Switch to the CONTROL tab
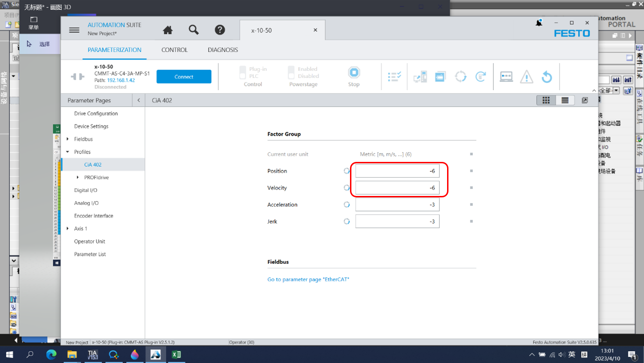644x363 pixels. pos(175,50)
